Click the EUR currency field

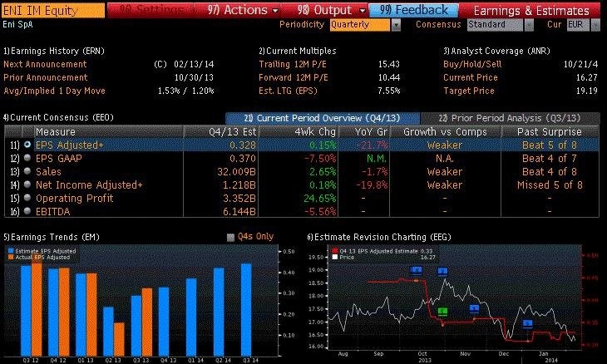[x=579, y=25]
